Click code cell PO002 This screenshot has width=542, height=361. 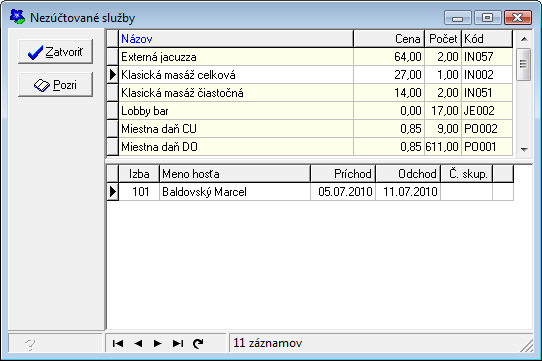tap(487, 129)
